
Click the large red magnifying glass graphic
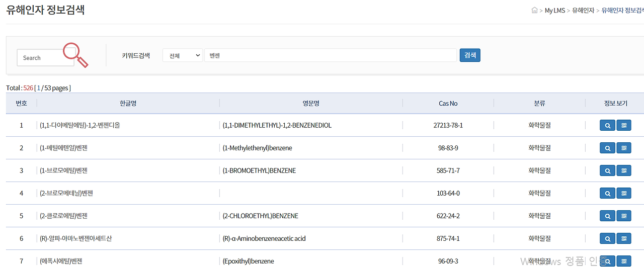pos(75,55)
